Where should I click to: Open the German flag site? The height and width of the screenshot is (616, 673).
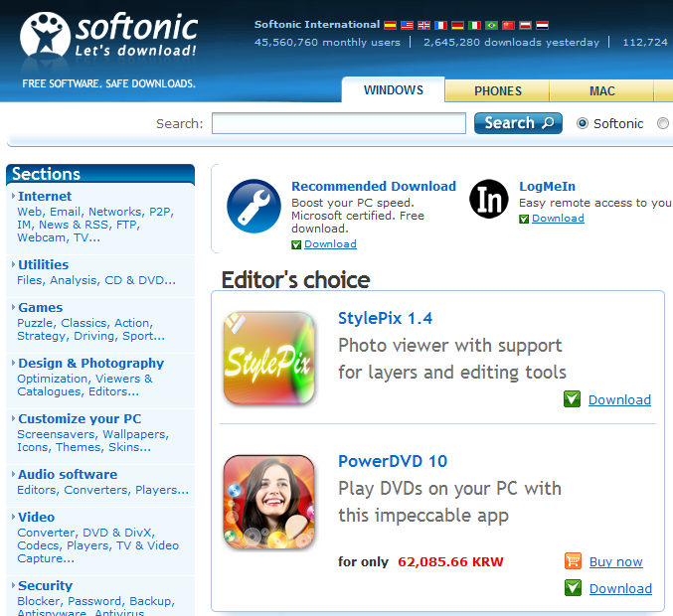pyautogui.click(x=457, y=25)
